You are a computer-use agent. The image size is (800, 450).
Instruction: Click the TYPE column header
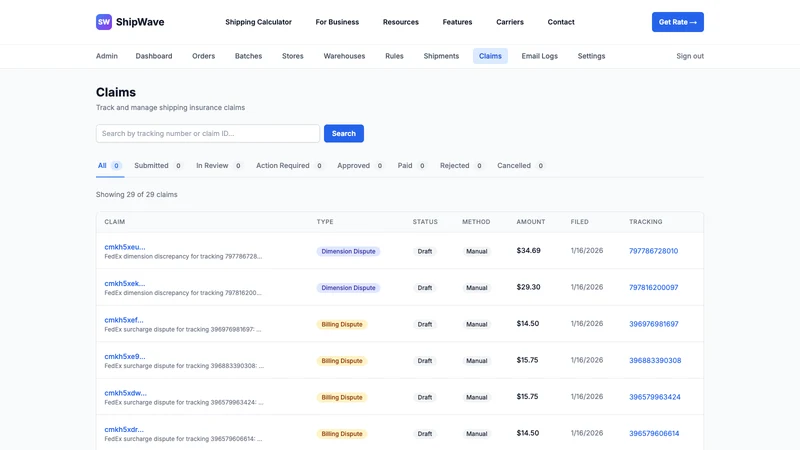point(325,222)
